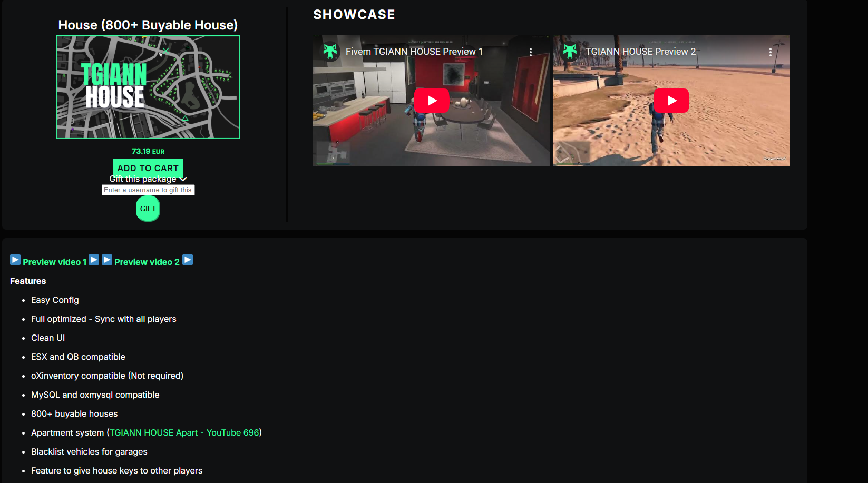The width and height of the screenshot is (868, 483).
Task: Select 'oXinventory compatible (Not required)' text
Action: [x=108, y=376]
